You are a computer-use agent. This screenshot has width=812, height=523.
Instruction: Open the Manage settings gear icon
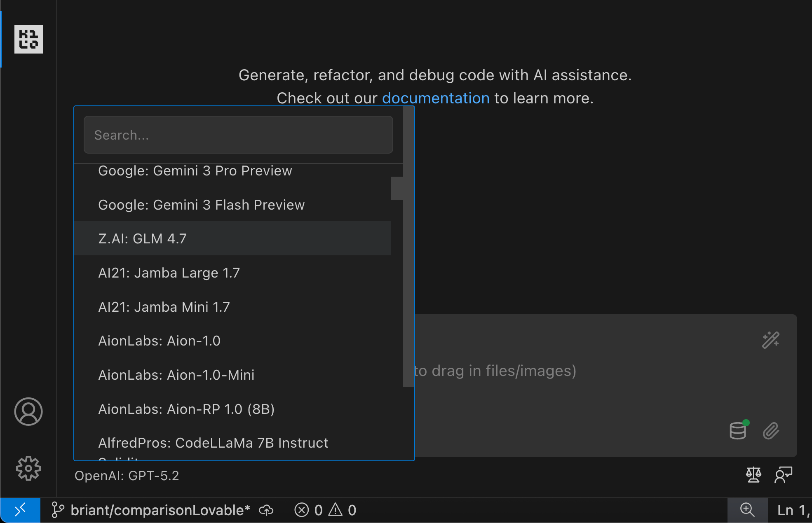click(28, 468)
